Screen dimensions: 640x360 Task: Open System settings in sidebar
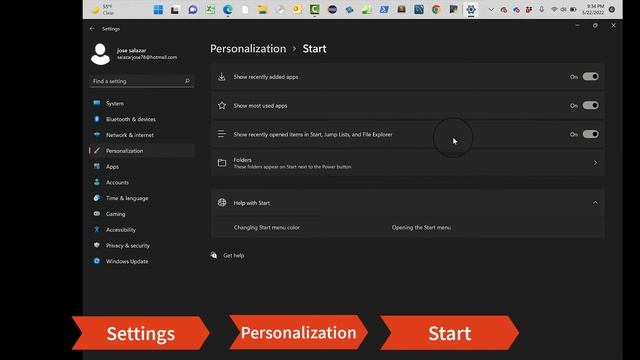pos(142,103)
